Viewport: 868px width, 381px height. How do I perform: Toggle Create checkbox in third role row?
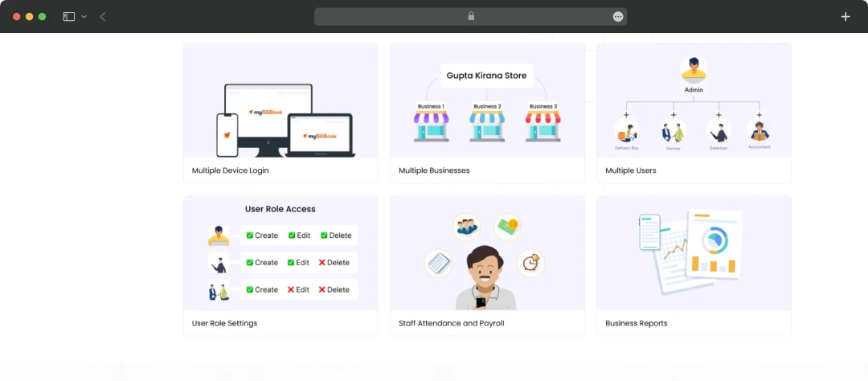tap(250, 289)
